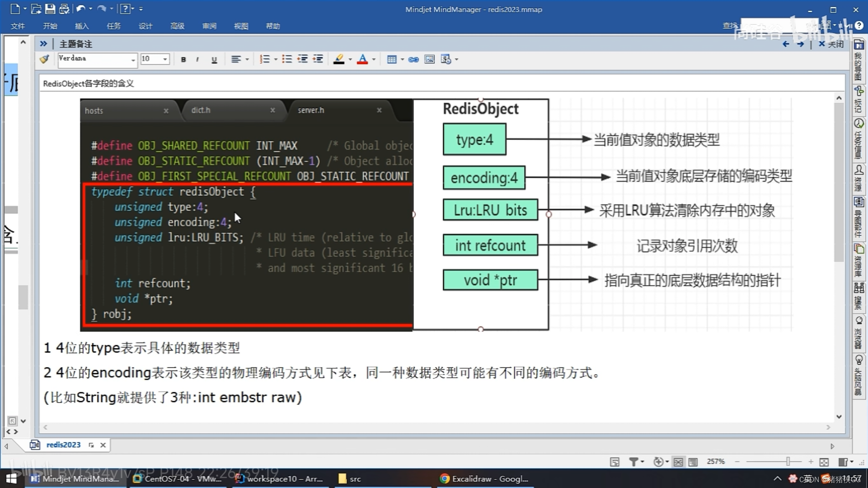Click the insert image icon
Screen dimensions: 868x488
pos(429,59)
